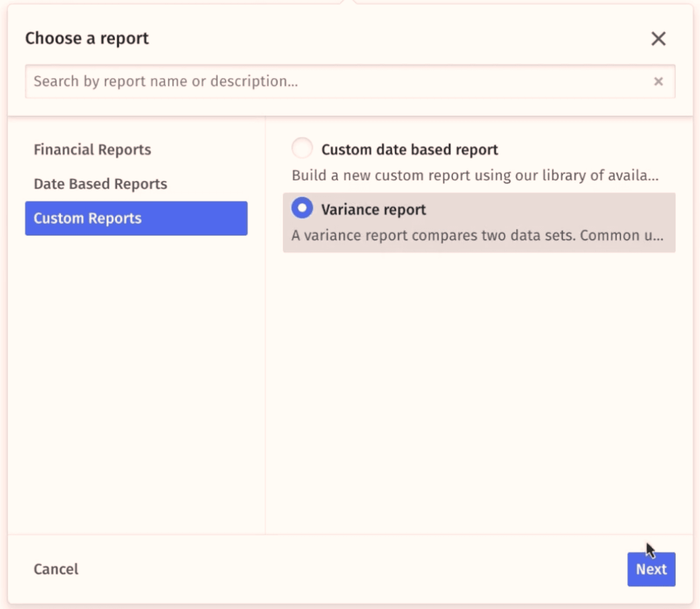Screen dimensions: 700x609
Task: Clear the search field using the X icon
Action: tap(658, 81)
